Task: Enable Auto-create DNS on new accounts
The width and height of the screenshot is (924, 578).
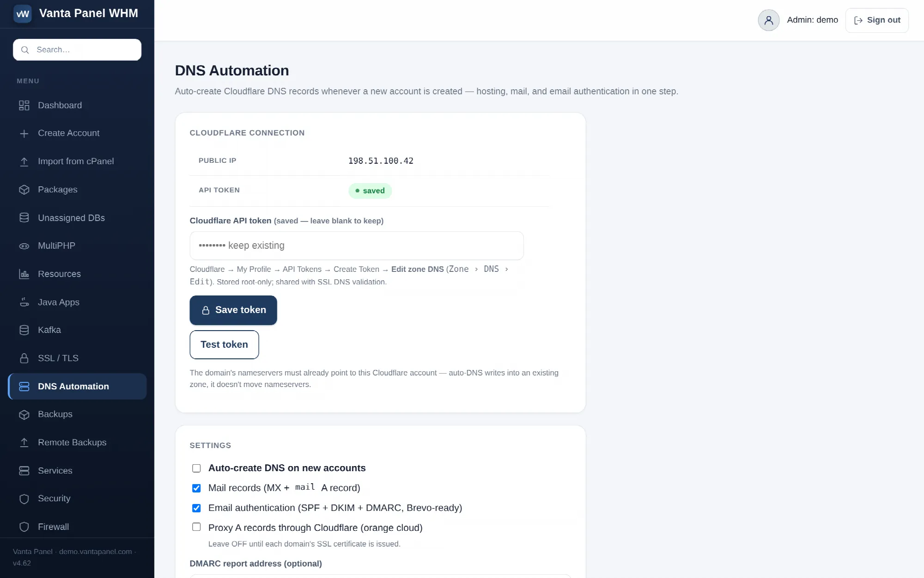Action: pyautogui.click(x=196, y=468)
